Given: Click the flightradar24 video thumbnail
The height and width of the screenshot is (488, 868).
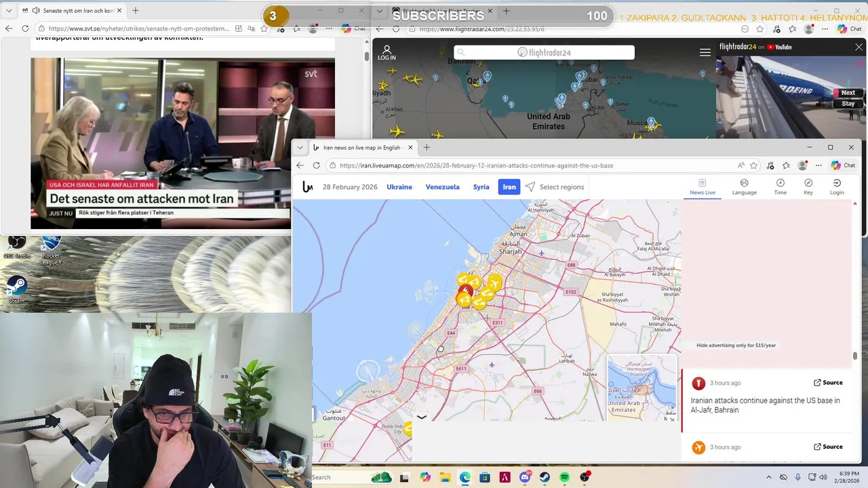Looking at the screenshot, I should click(x=791, y=97).
